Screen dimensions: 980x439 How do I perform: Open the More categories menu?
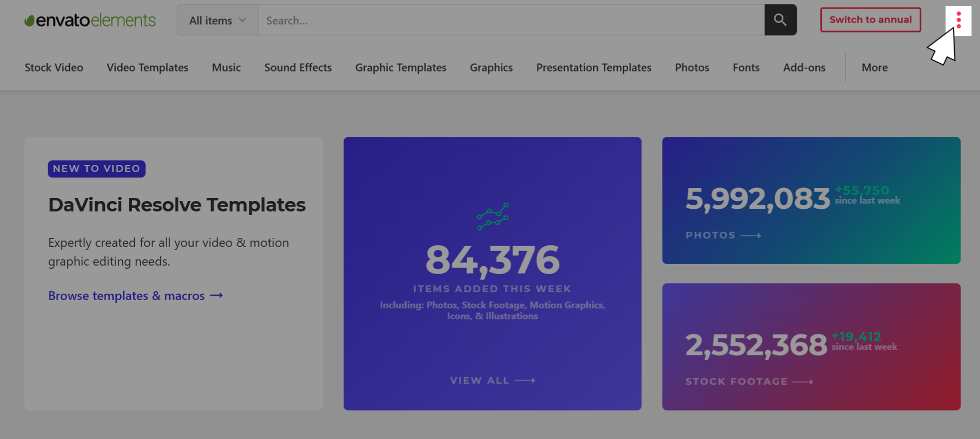[x=875, y=67]
